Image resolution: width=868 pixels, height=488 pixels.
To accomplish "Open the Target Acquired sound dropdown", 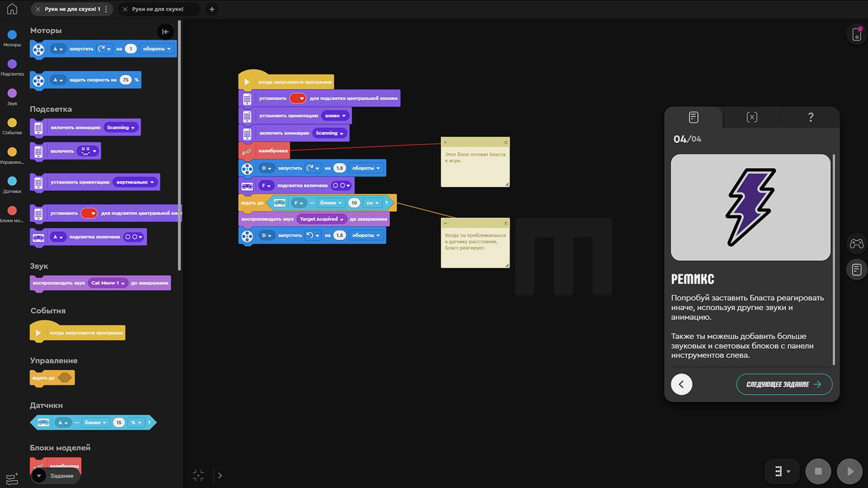I will (x=322, y=219).
